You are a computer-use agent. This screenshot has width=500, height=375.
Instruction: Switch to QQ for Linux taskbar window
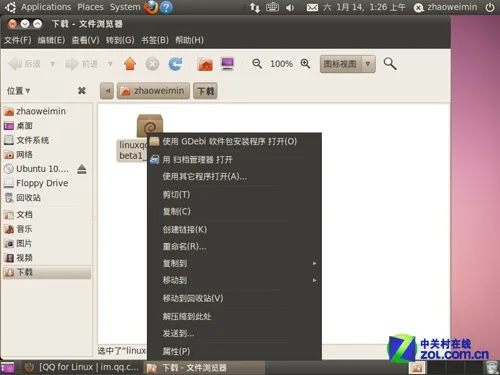tap(82, 367)
